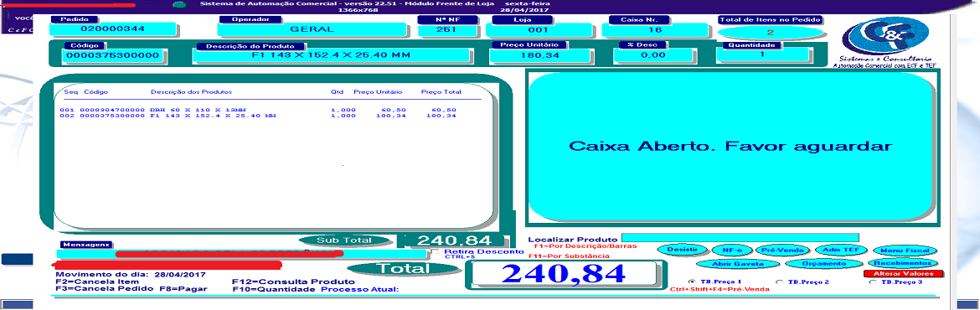The image size is (980, 310).
Task: Focus the Localizar Produto search field
Action: point(740,238)
